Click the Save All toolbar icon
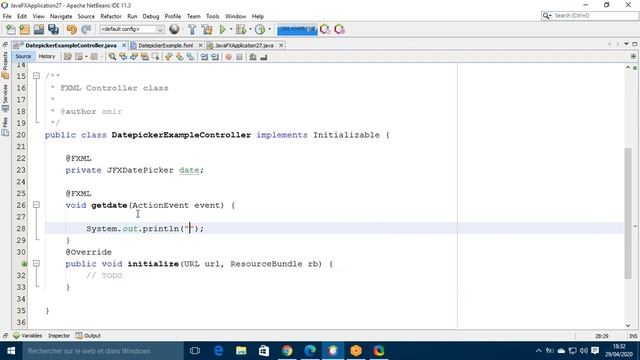 tap(53, 29)
